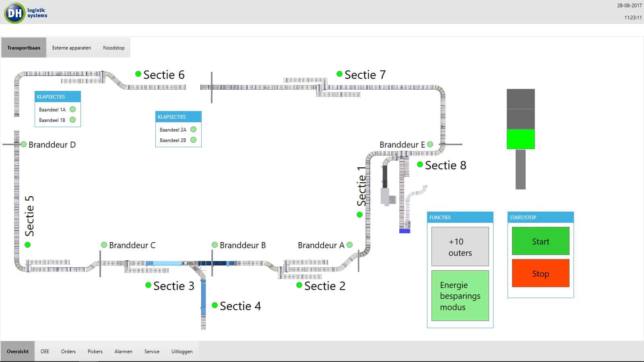Image resolution: width=644 pixels, height=362 pixels.
Task: Click the Sectie 8 status indicator
Action: 420,165
